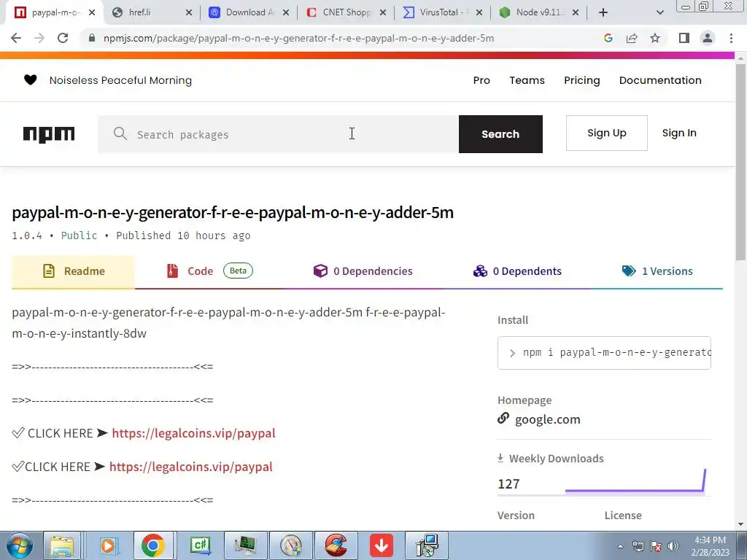
Task: Open the 1 Versions tab
Action: pos(657,271)
